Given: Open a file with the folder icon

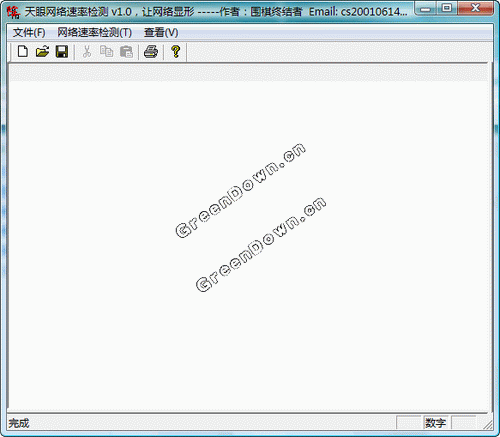Looking at the screenshot, I should coord(42,52).
